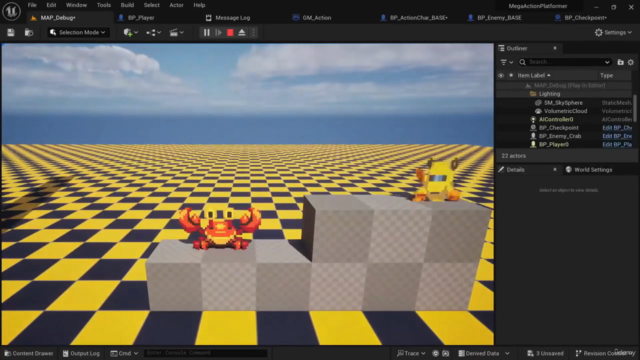
Task: Click the add new folder icon in Outliner
Action: [x=620, y=62]
